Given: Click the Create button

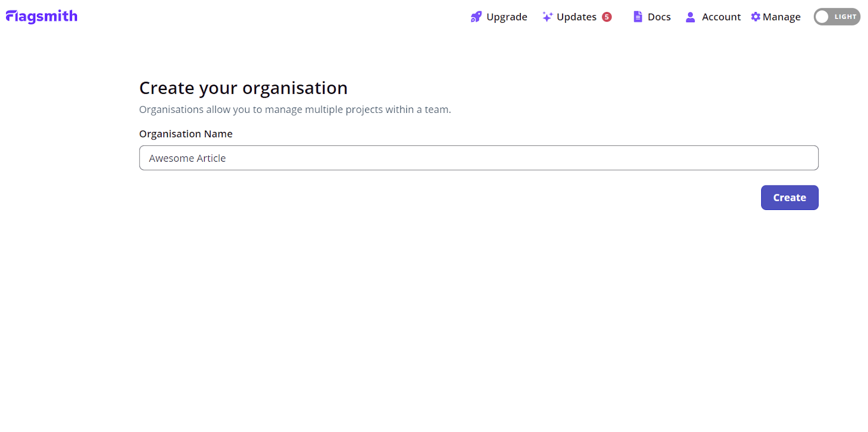Looking at the screenshot, I should pyautogui.click(x=789, y=198).
